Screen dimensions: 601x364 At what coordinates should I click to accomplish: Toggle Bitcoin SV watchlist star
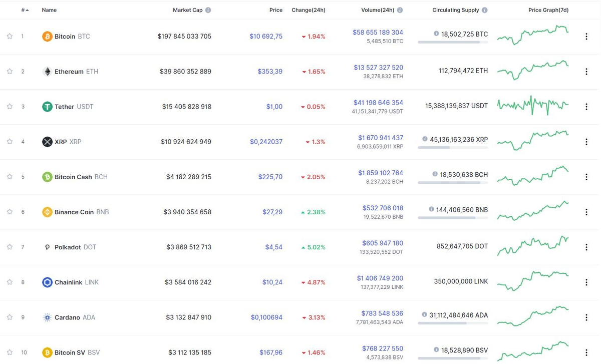[10, 352]
